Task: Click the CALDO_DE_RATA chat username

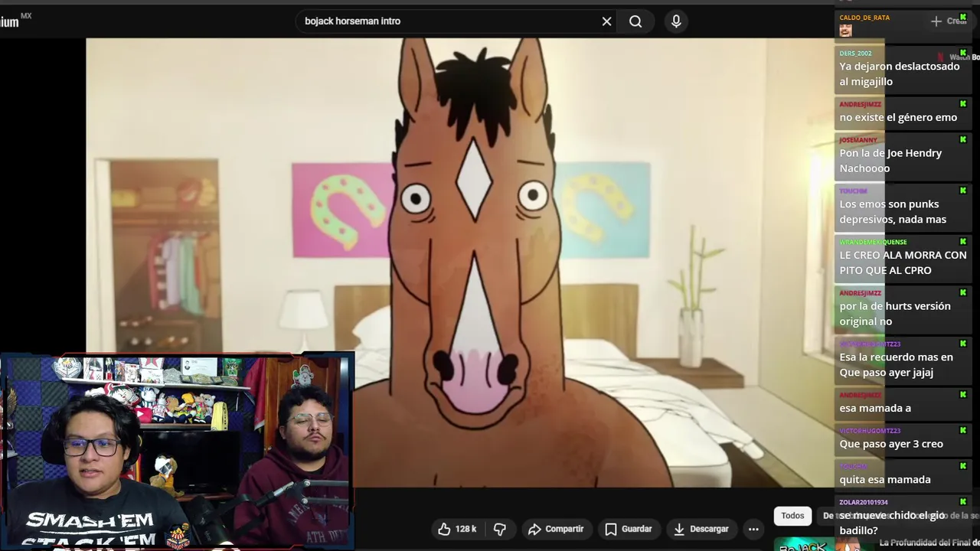Action: (864, 18)
